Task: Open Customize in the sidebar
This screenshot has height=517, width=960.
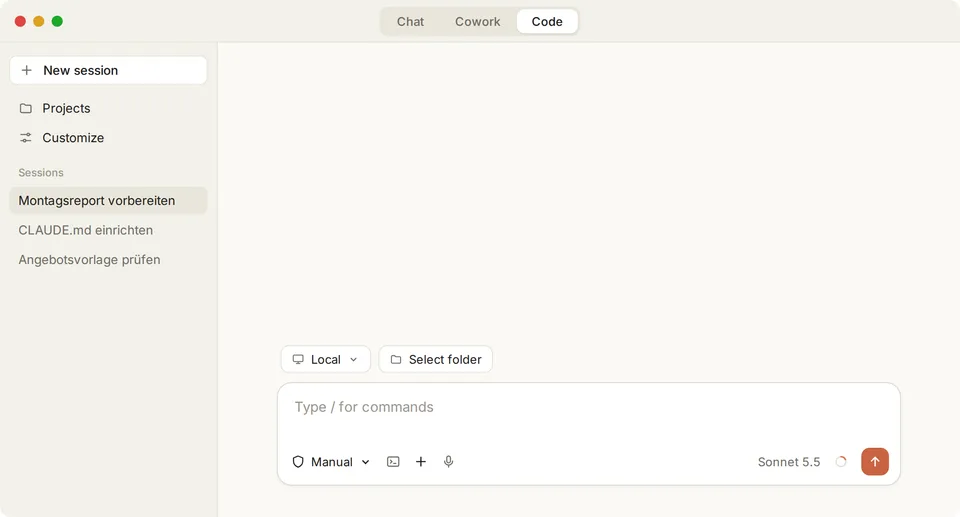Action: pos(108,138)
